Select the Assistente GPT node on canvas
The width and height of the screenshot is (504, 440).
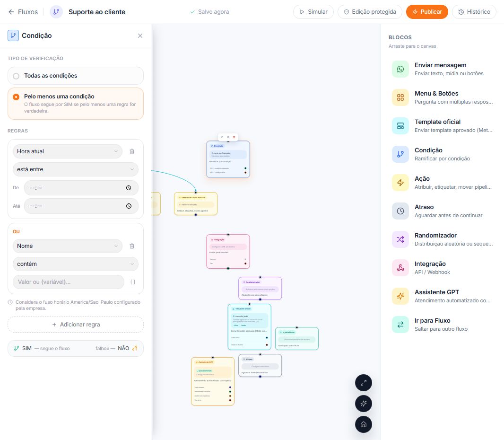point(213,381)
